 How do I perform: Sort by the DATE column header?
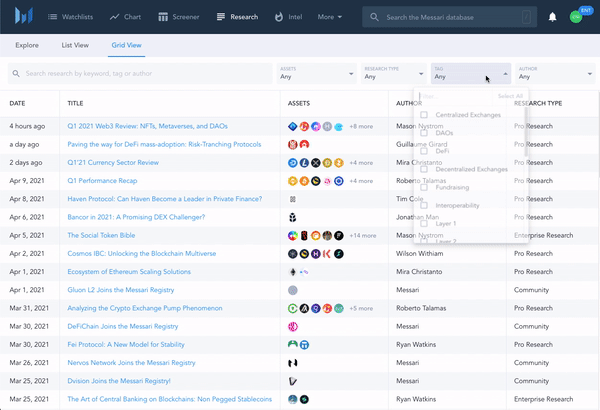click(17, 103)
